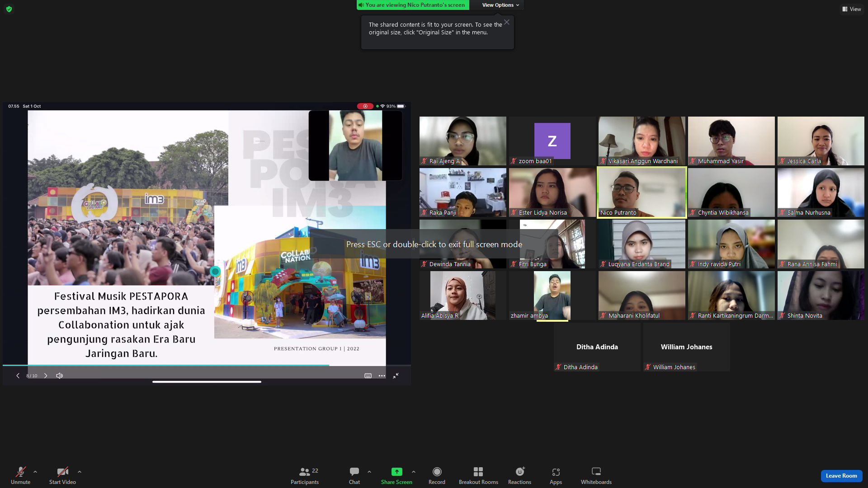Toggle the slide audio speaker icon
This screenshot has width=868, height=488.
60,375
